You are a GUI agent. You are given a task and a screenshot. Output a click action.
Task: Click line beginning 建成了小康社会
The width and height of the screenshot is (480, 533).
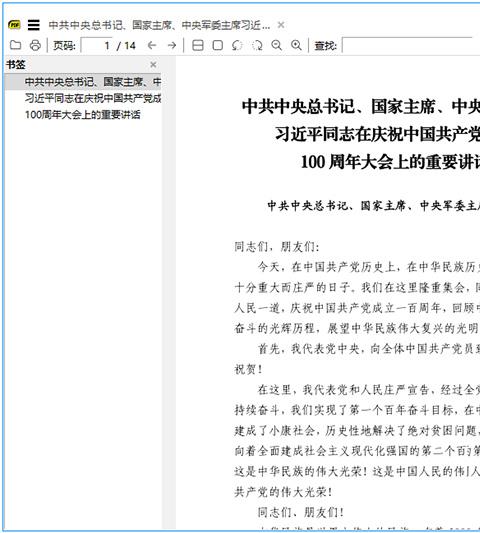click(357, 431)
